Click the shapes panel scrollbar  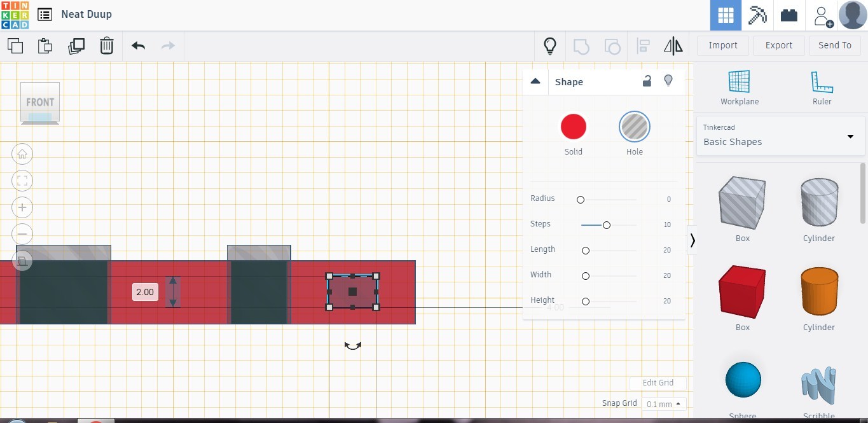pos(863,192)
